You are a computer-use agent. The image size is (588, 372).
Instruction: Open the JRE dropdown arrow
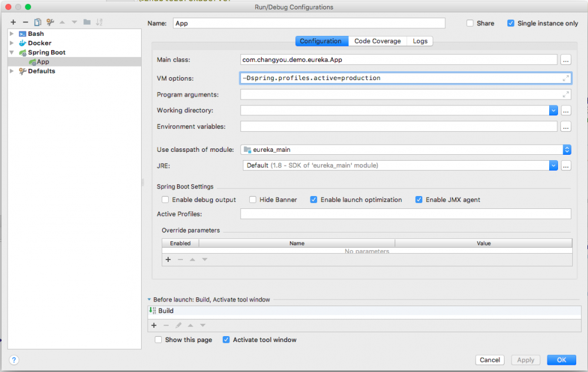pyautogui.click(x=553, y=165)
